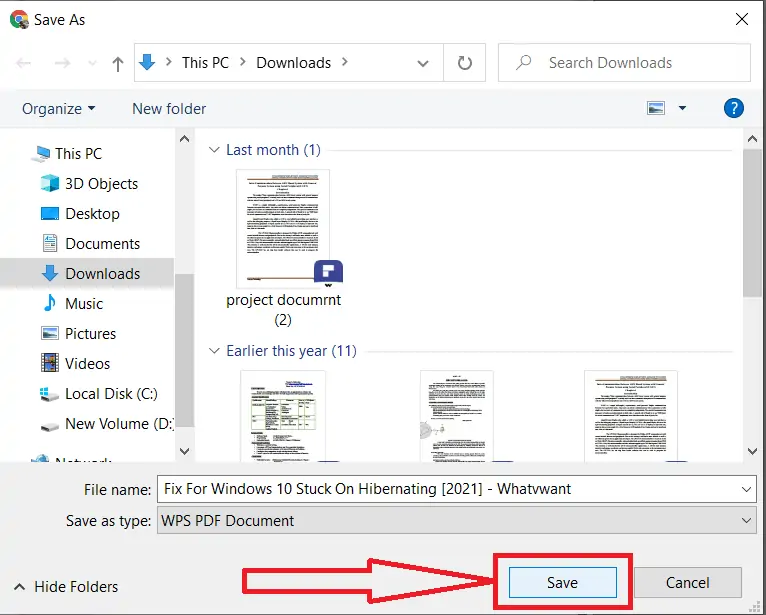Click the Search Downloads field
Viewport: 766px width, 615px height.
pyautogui.click(x=624, y=63)
